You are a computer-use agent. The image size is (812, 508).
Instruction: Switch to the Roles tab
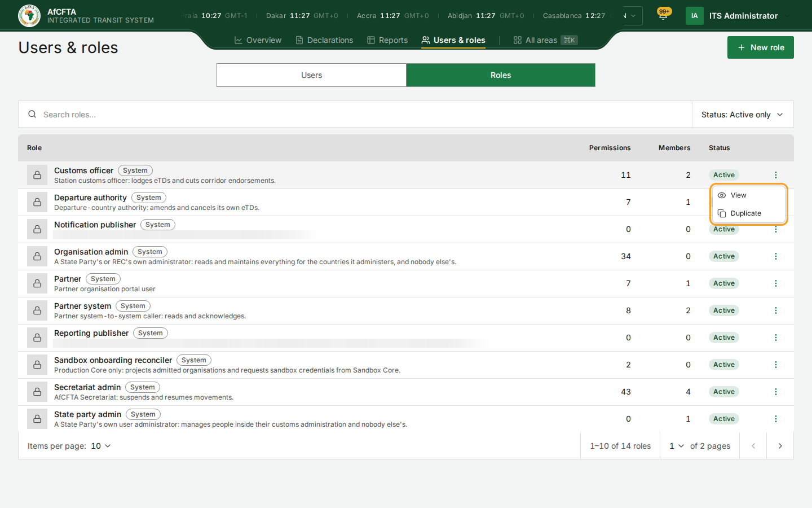click(x=501, y=75)
